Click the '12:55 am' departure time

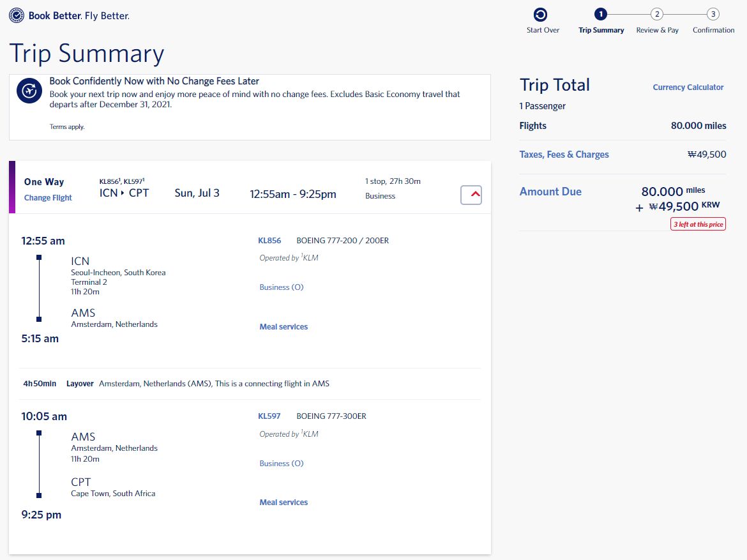coord(43,241)
